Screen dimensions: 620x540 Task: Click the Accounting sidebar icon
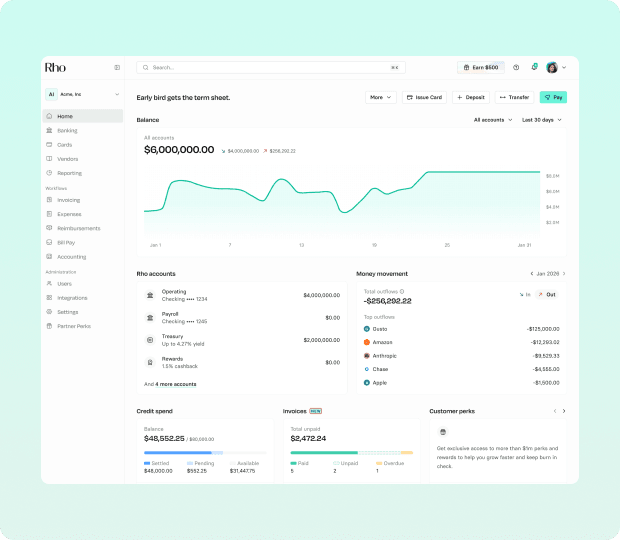coord(49,257)
